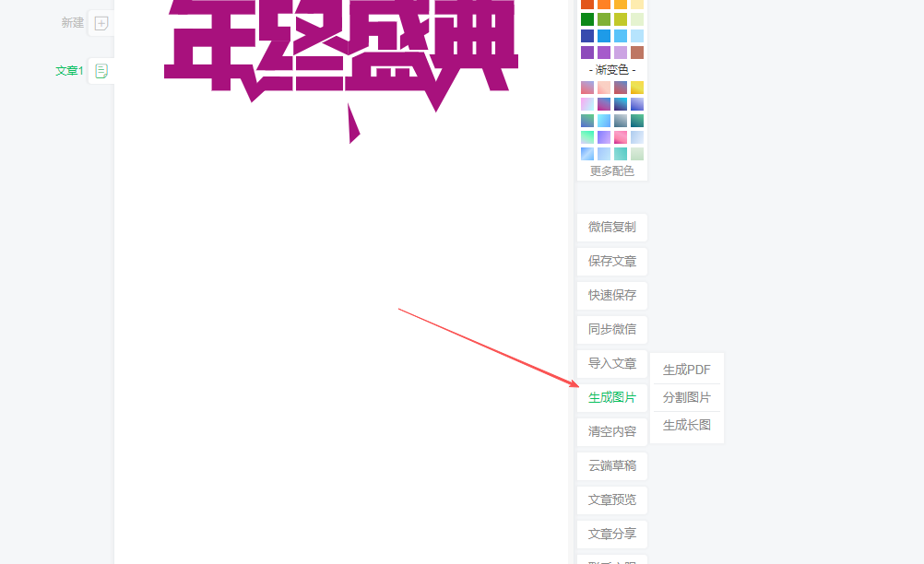Select 生成PDF from the submenu
The image size is (924, 564).
(686, 370)
